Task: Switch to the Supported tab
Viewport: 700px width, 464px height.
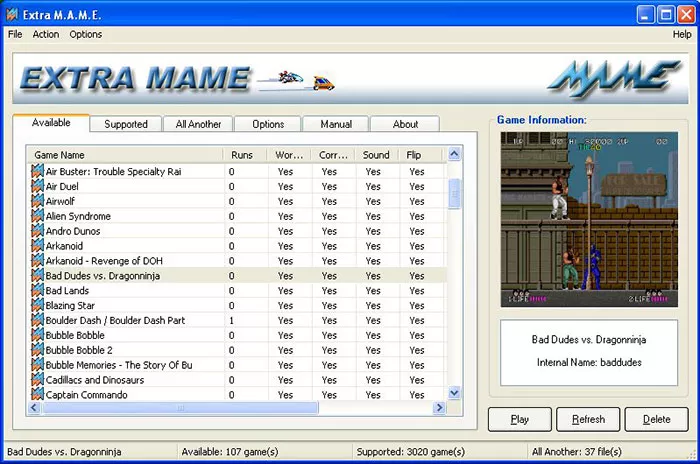Action: [x=126, y=124]
